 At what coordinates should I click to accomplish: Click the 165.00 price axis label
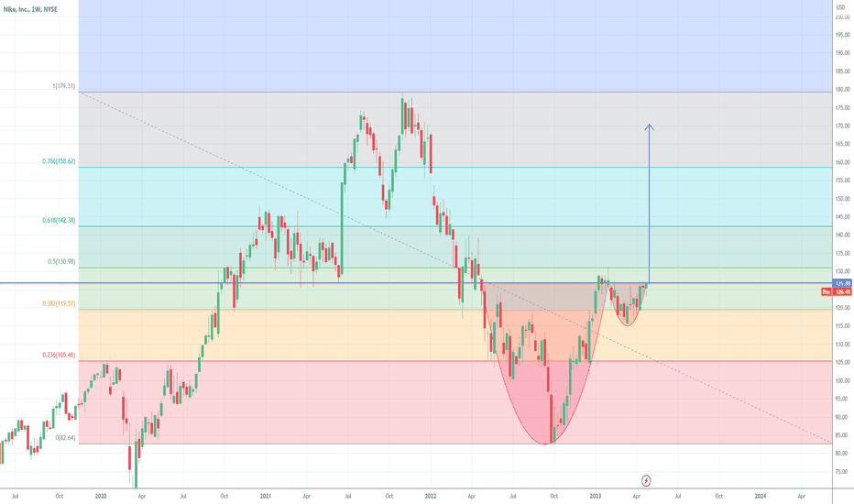tap(842, 144)
